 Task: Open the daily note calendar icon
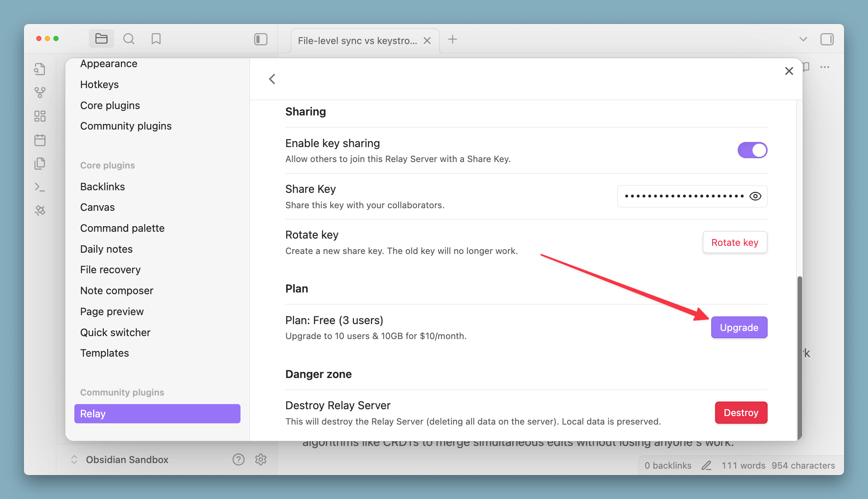(x=40, y=140)
